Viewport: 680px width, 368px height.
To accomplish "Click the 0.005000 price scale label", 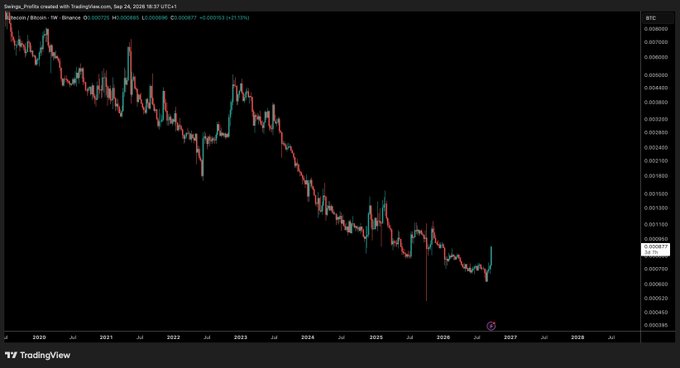I will pyautogui.click(x=655, y=75).
